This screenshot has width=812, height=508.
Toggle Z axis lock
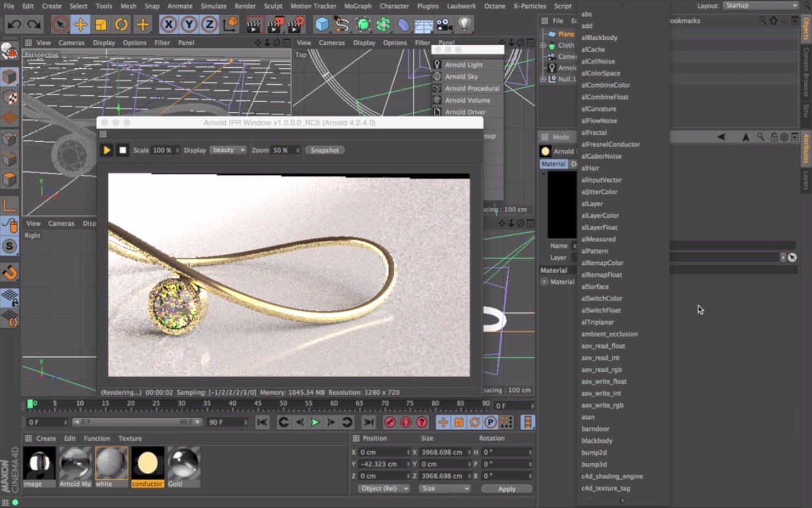click(209, 25)
